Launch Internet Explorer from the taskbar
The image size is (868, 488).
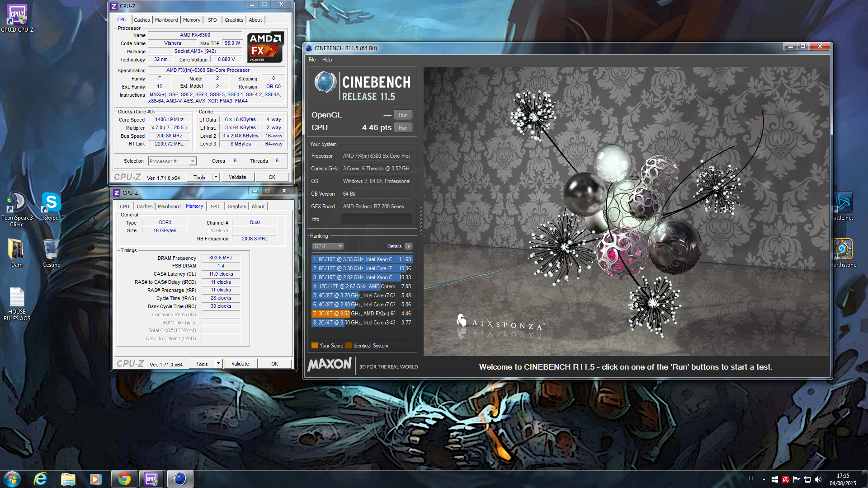click(40, 479)
